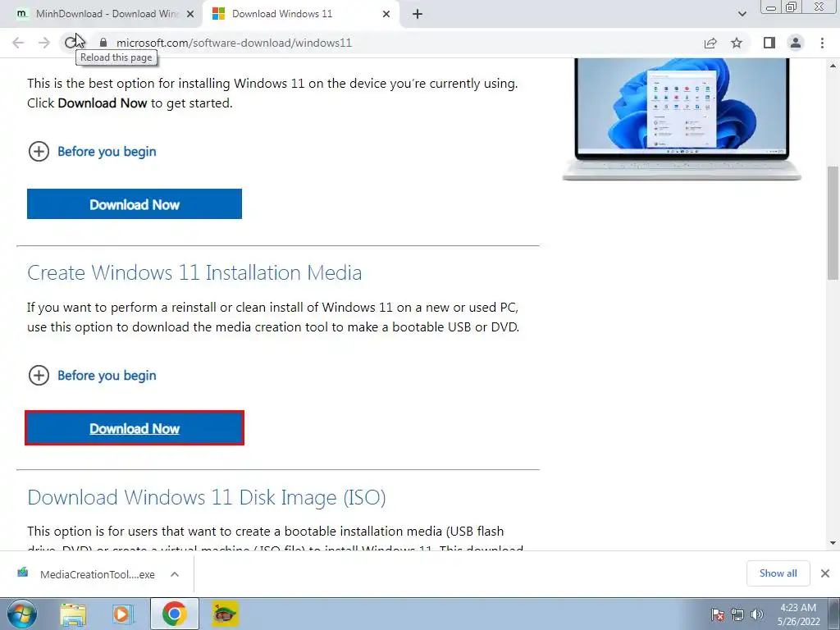Image resolution: width=840 pixels, height=630 pixels.
Task: Close the MinhDownload tab
Action: (x=189, y=14)
